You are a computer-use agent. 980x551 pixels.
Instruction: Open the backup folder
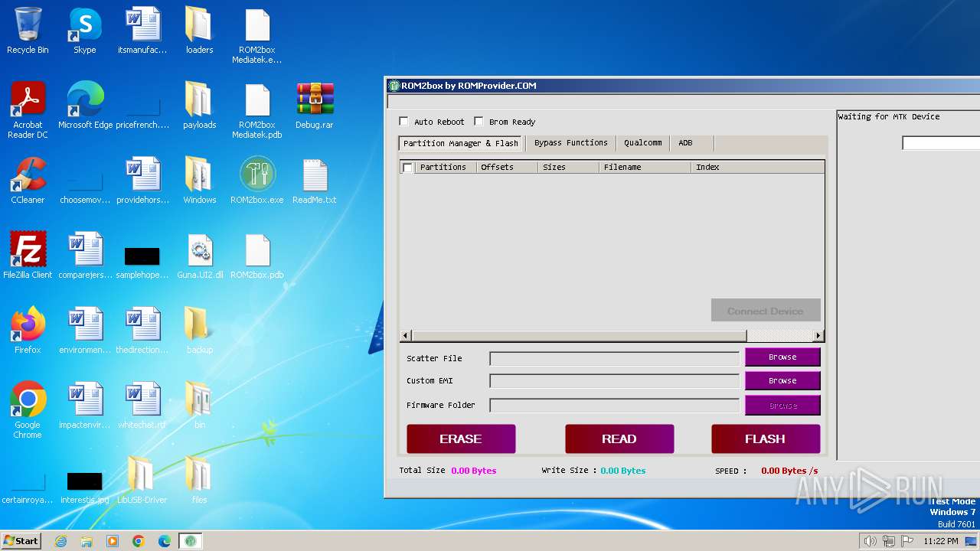click(x=199, y=331)
